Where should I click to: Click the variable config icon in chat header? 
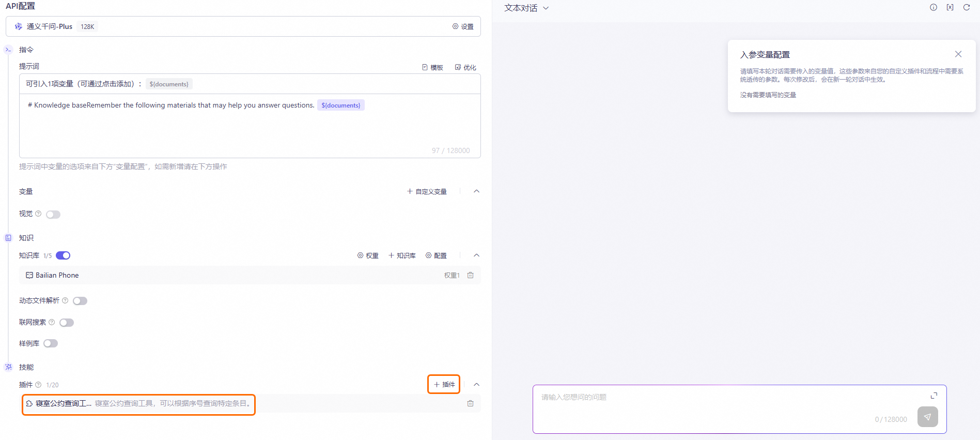point(950,7)
